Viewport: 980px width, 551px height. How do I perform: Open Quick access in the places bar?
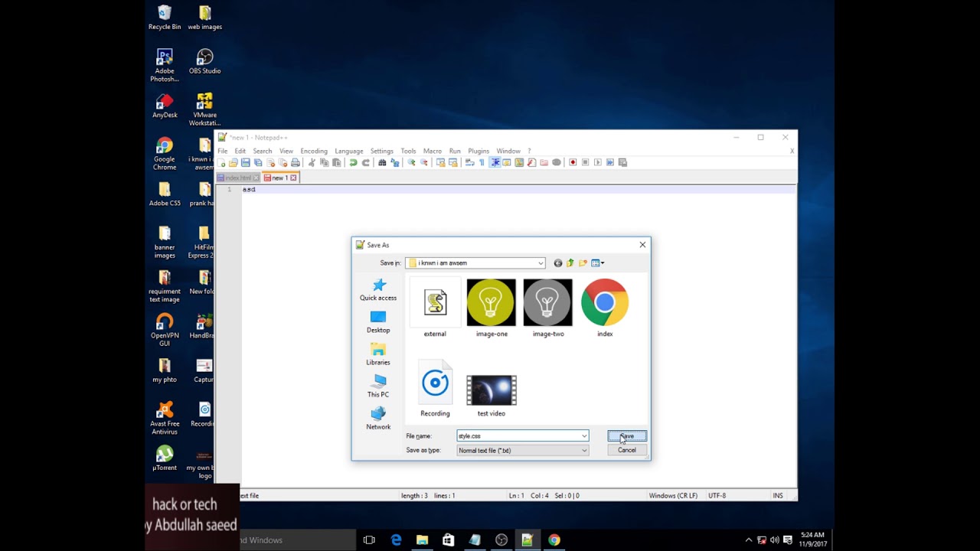[x=378, y=290]
